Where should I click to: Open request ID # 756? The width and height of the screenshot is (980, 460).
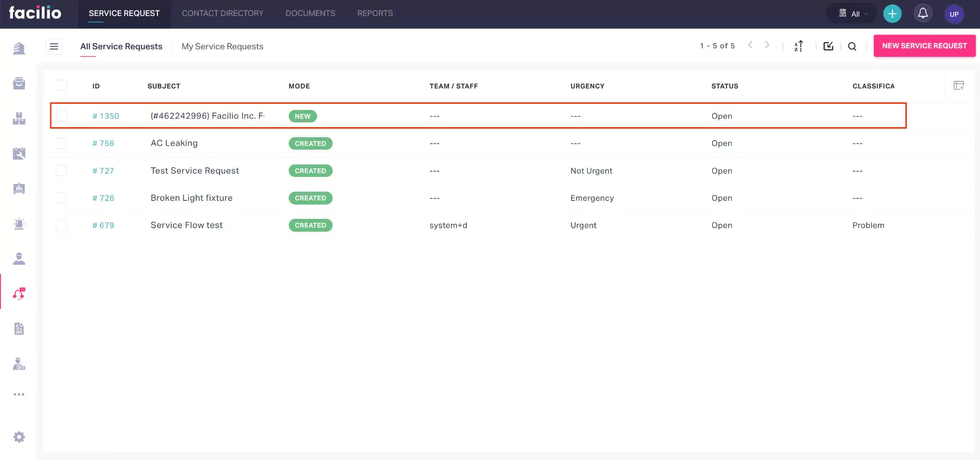tap(103, 143)
